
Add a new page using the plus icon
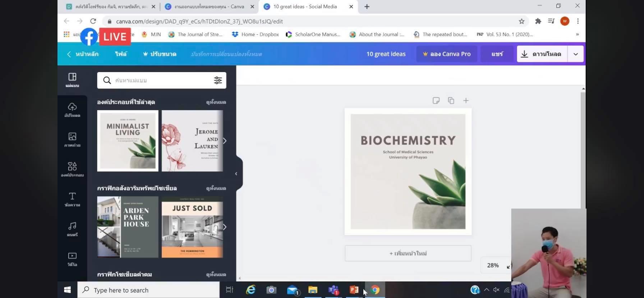click(x=466, y=100)
